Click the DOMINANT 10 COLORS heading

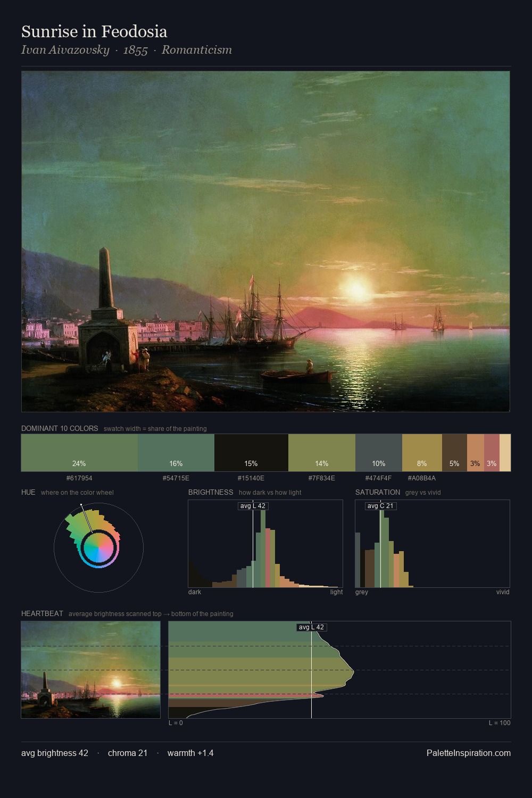[60, 428]
